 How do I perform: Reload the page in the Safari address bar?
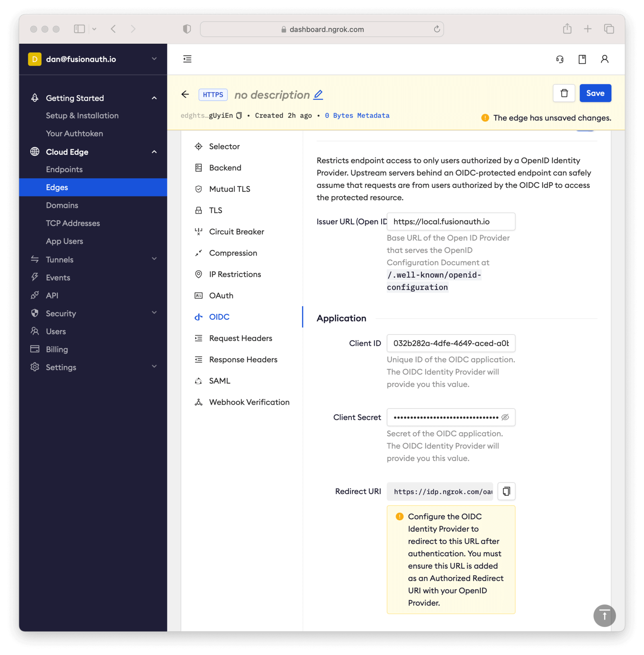coord(437,29)
